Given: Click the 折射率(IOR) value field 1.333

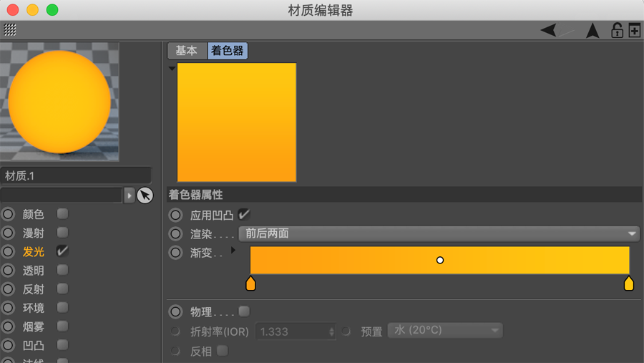Looking at the screenshot, I should coord(292,331).
